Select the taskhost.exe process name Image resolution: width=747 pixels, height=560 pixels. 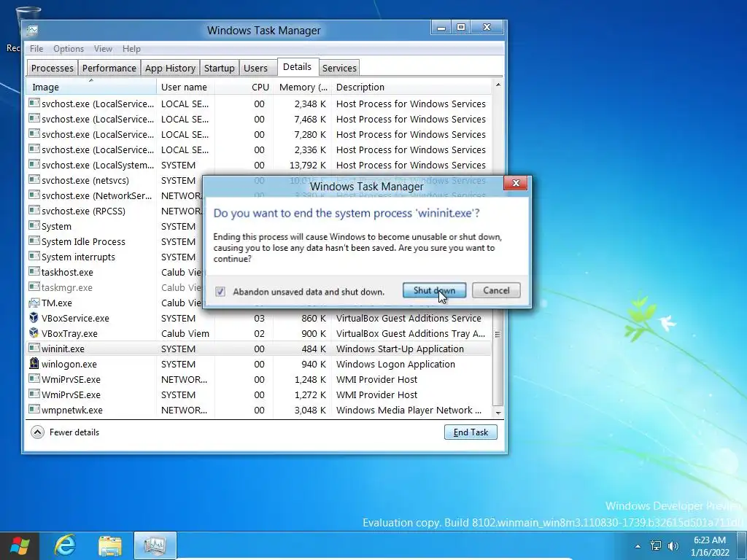(67, 273)
